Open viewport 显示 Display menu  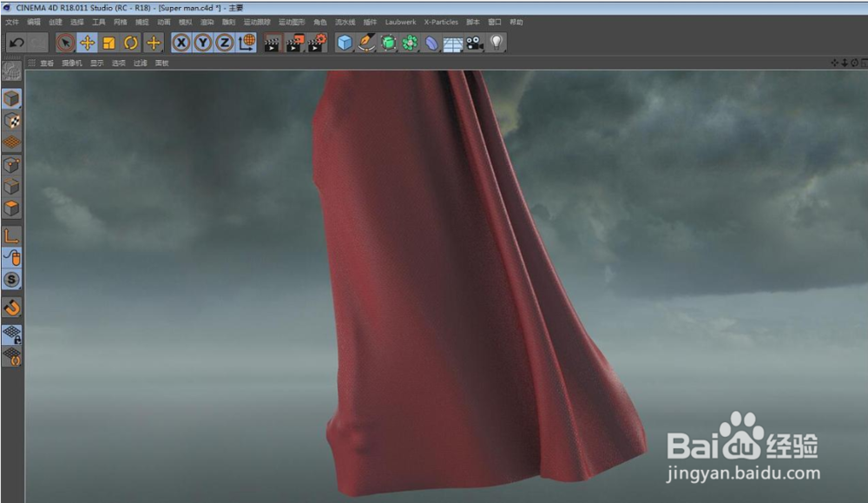click(97, 63)
